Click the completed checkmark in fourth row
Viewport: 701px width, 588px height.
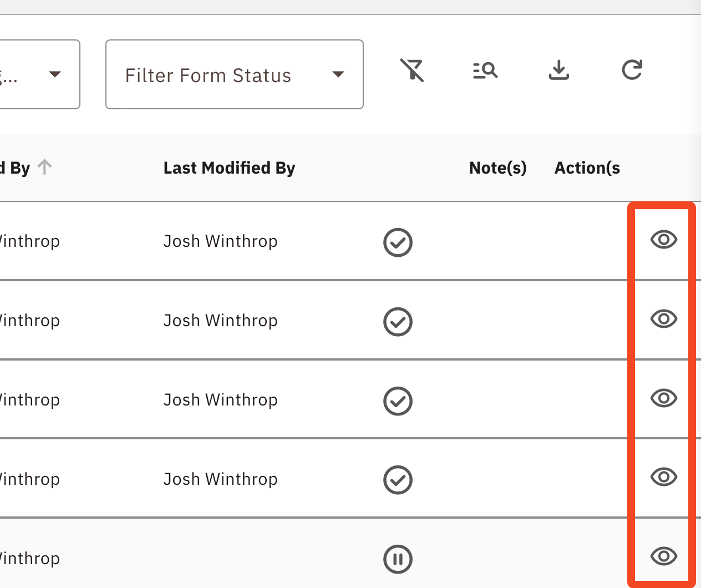coord(398,480)
